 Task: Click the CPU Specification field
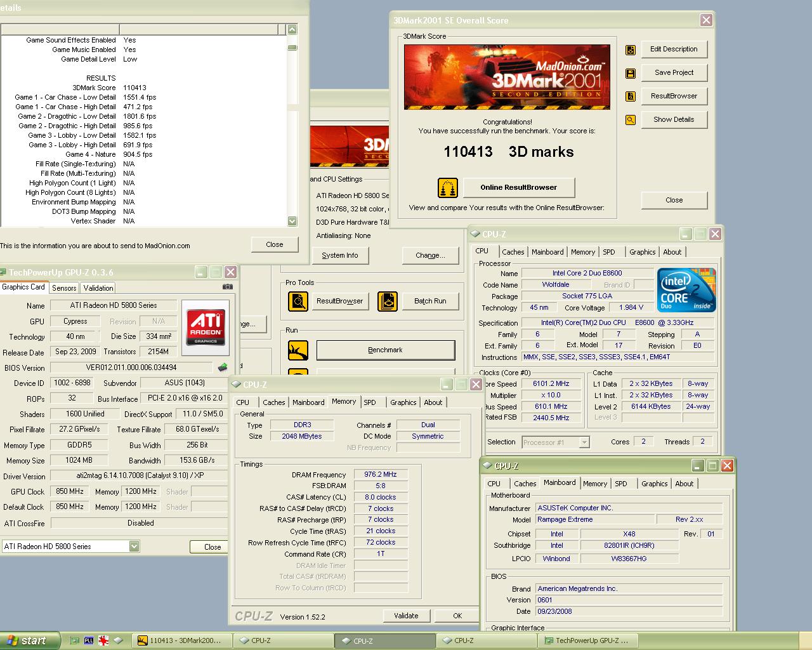(619, 323)
